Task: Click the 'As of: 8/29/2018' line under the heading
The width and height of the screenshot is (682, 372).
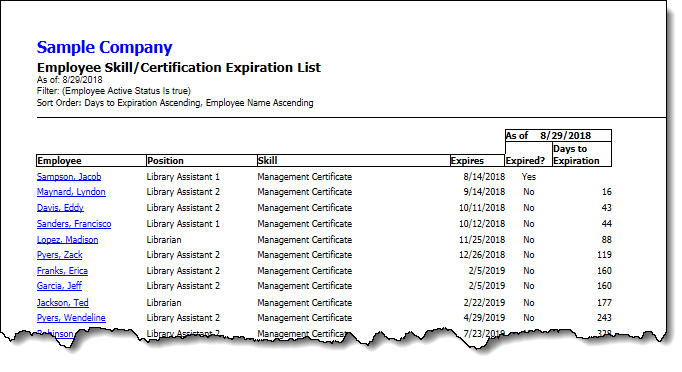Action: pos(70,80)
